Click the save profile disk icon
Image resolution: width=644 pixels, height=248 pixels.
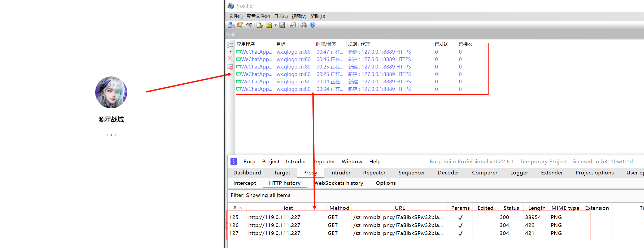tap(282, 25)
